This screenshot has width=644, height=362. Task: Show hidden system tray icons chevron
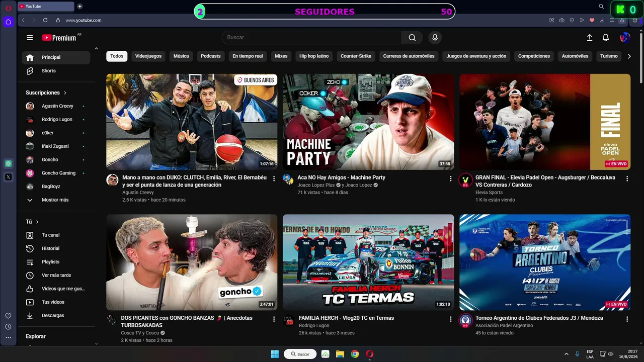567,354
